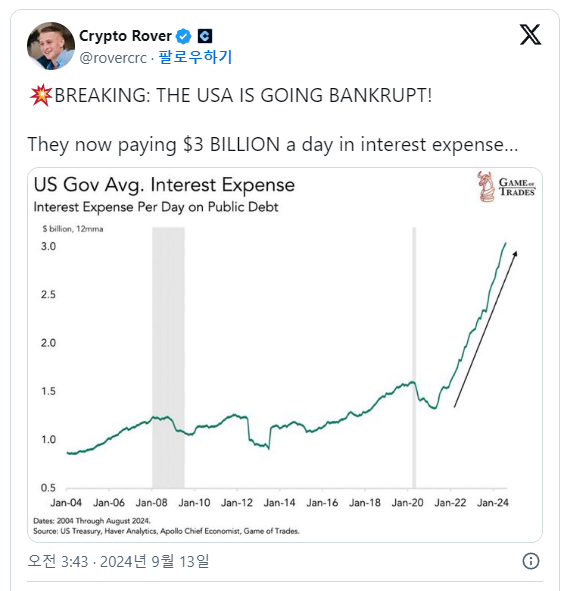Click the square affiliate badge beside Crypto Rover

point(205,36)
